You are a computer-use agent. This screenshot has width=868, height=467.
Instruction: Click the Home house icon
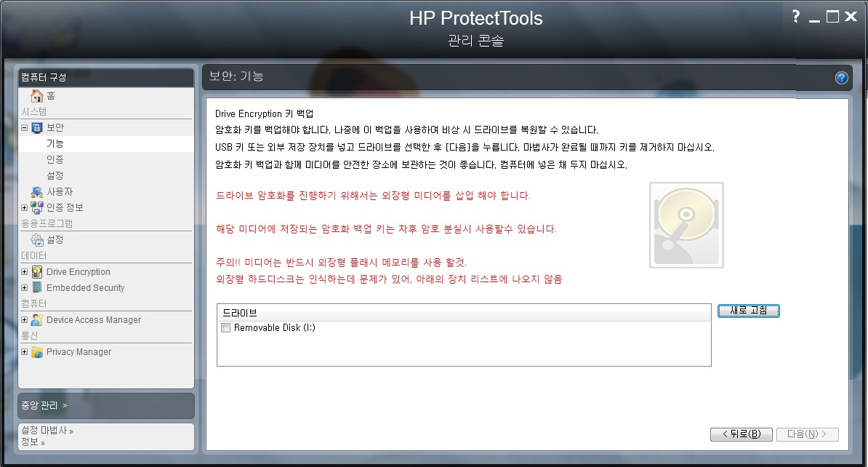[36, 96]
